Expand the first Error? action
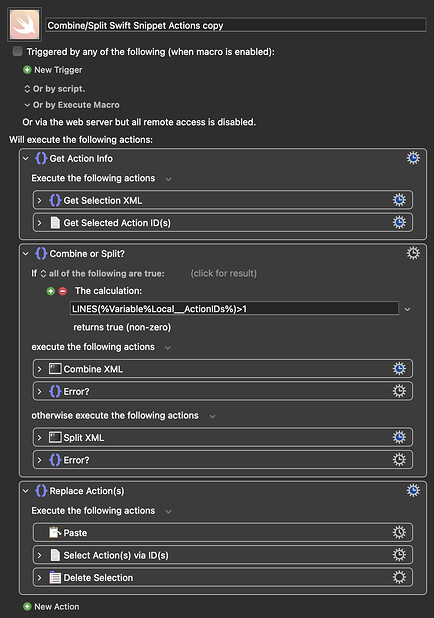 pos(39,392)
